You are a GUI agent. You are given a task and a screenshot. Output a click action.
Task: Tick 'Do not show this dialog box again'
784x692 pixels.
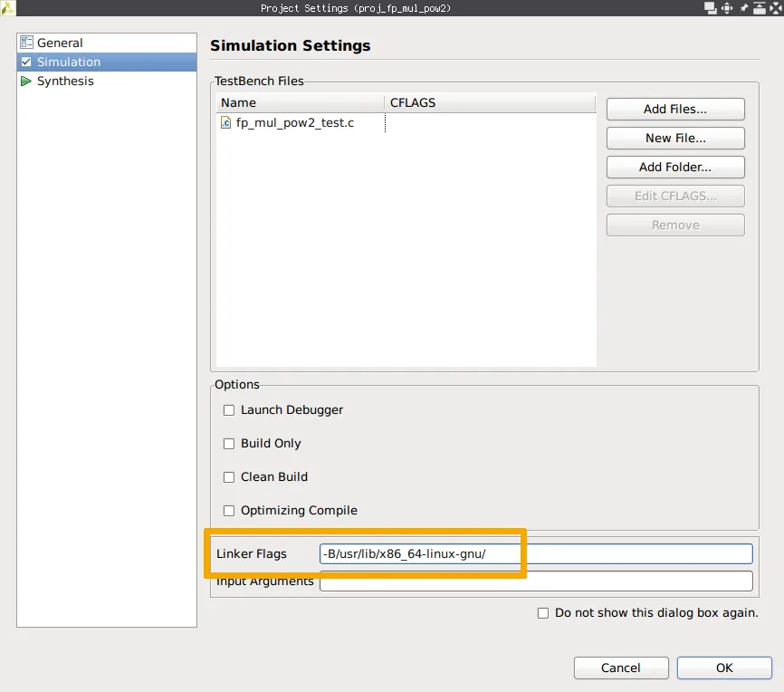[x=543, y=613]
